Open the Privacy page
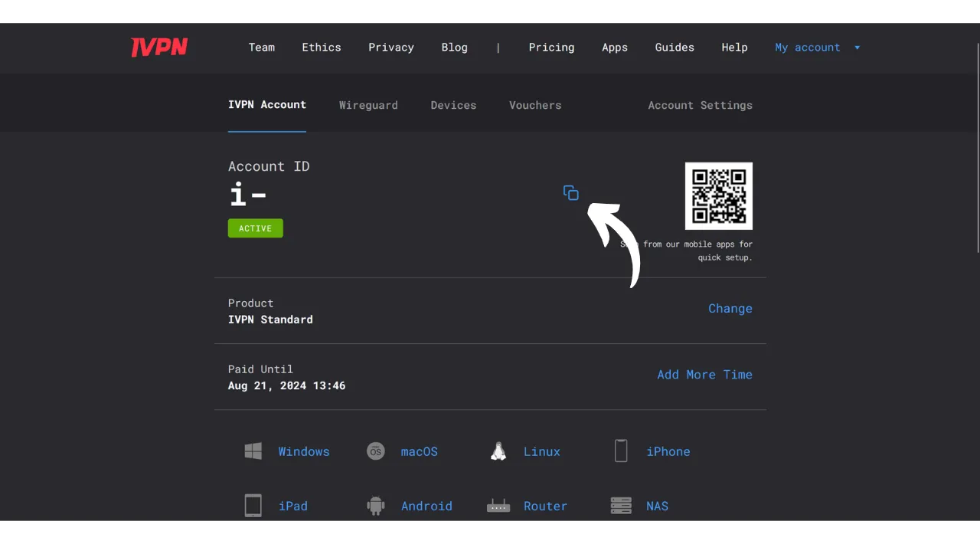 391,48
